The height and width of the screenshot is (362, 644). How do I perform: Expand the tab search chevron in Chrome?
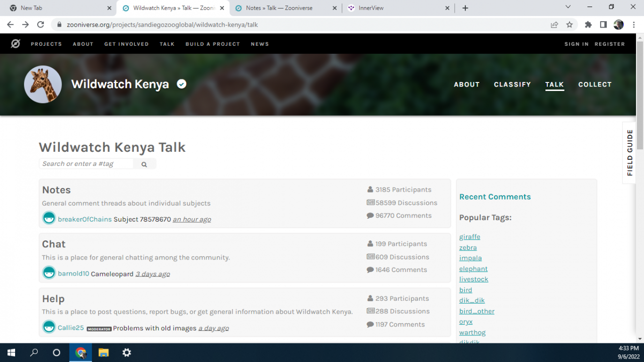(568, 7)
